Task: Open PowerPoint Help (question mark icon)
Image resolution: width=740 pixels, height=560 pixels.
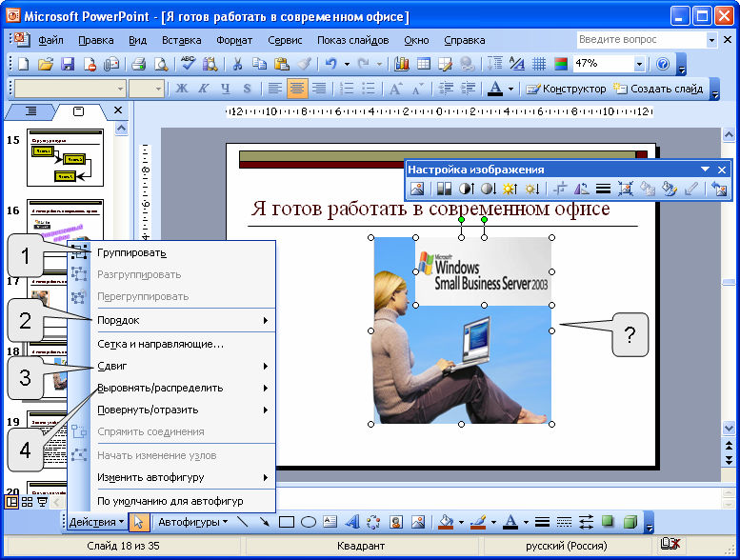Action: 663,64
